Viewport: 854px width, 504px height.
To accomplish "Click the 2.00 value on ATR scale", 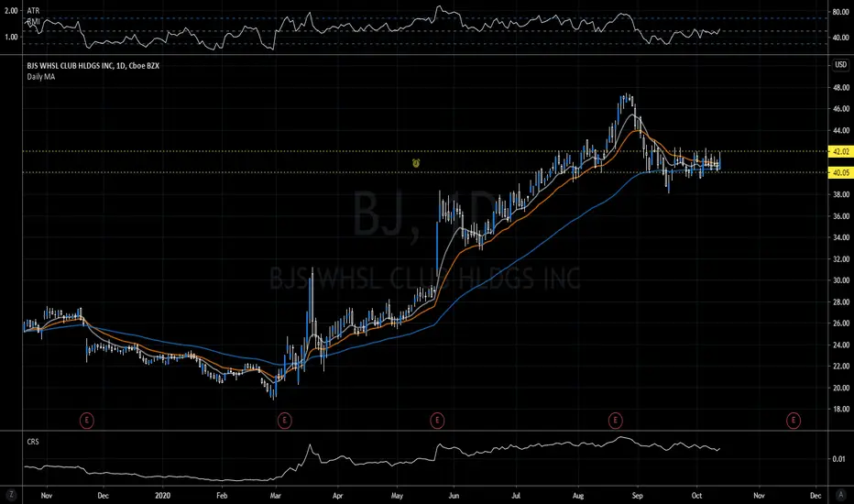I will tap(11, 10).
